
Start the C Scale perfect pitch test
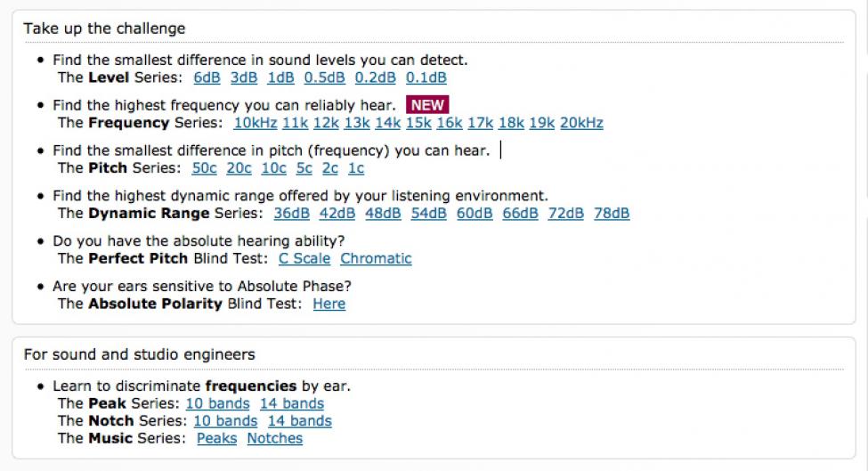(x=304, y=258)
